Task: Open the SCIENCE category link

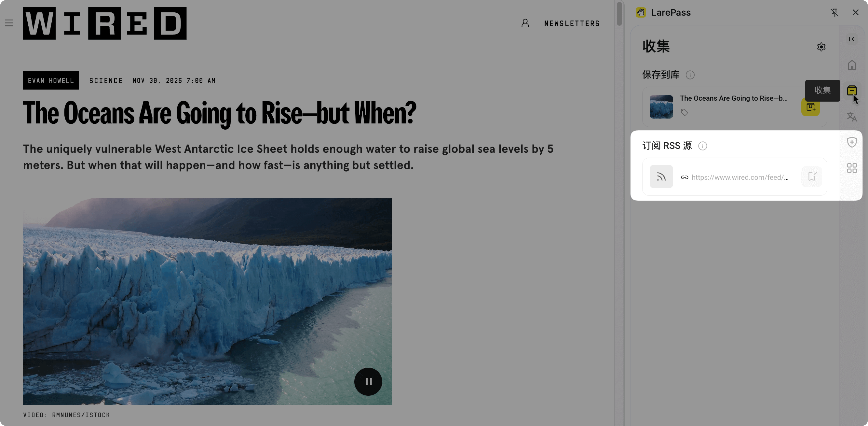Action: tap(106, 81)
